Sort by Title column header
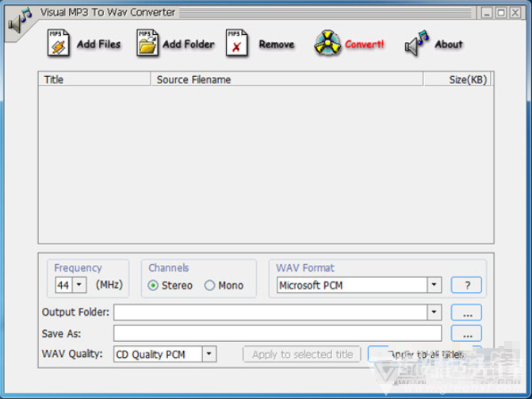Viewport: 532px width, 399px height. pyautogui.click(x=94, y=79)
